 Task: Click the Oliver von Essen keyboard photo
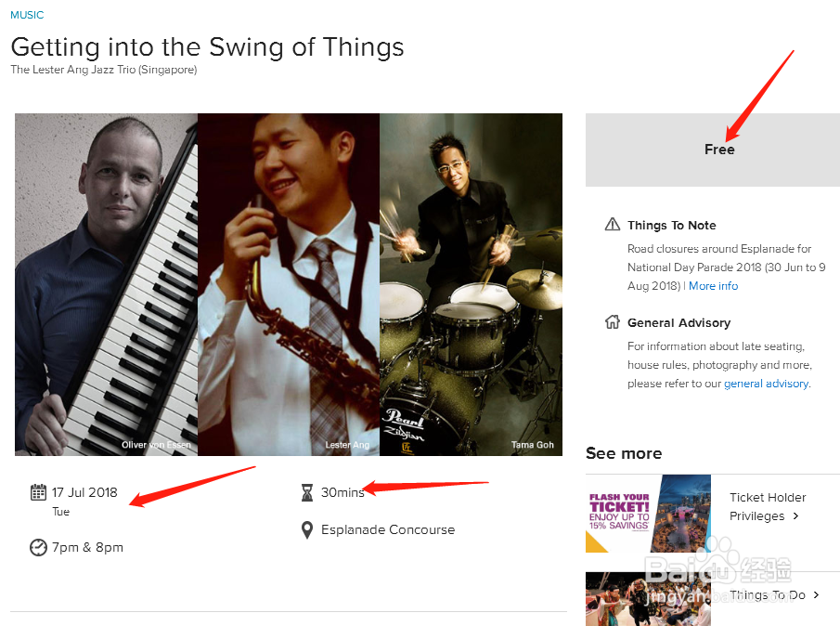106,283
